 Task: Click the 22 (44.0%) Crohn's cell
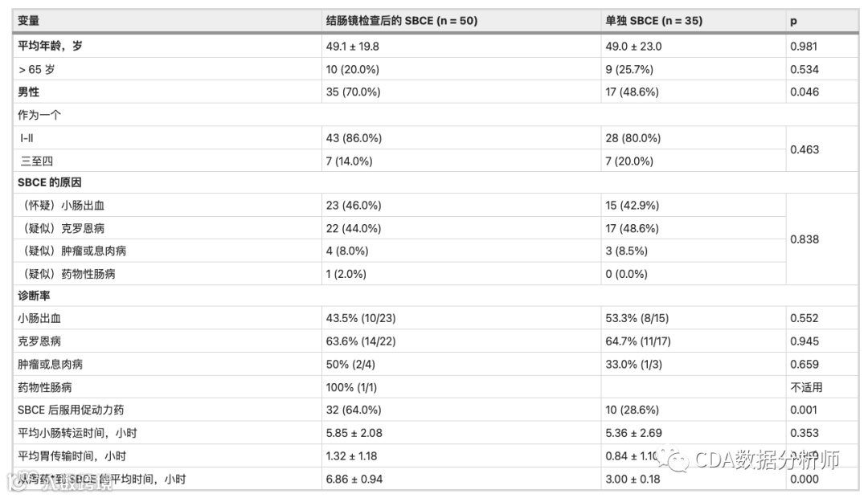pos(353,228)
